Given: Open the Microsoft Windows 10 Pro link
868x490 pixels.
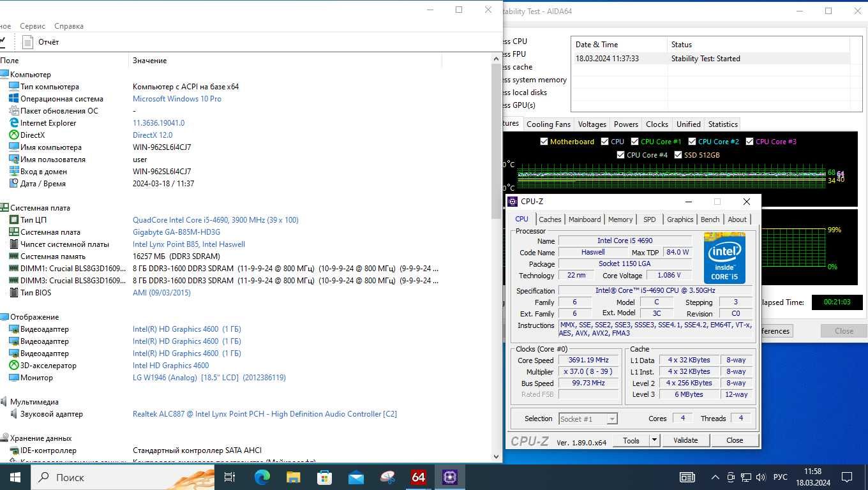Looking at the screenshot, I should point(177,99).
